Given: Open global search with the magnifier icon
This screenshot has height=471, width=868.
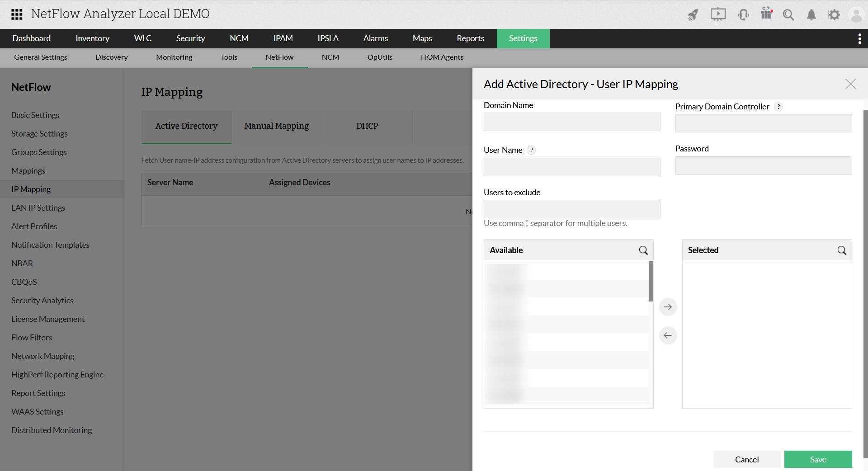Looking at the screenshot, I should coord(788,15).
